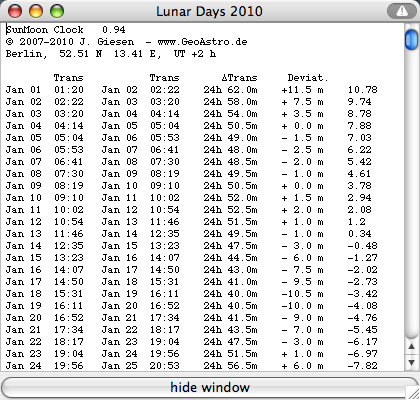
Task: Click the 24h 62.0m value
Action: (x=230, y=90)
